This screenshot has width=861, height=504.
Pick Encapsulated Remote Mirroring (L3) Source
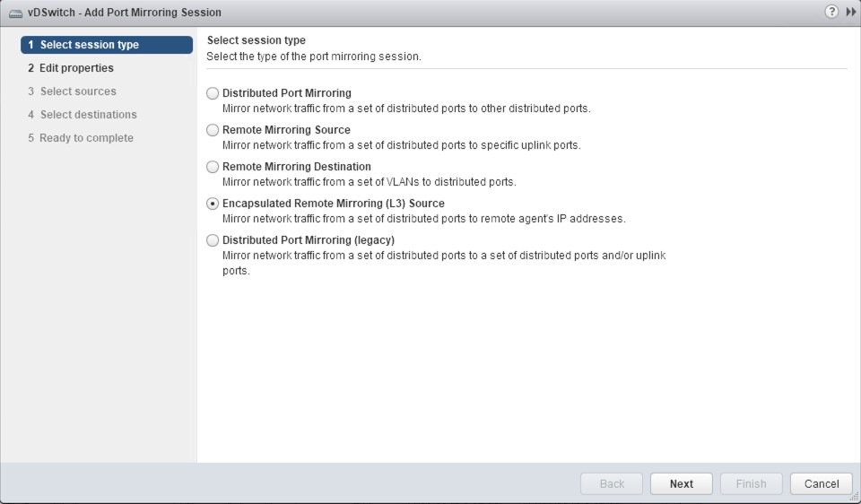click(213, 204)
